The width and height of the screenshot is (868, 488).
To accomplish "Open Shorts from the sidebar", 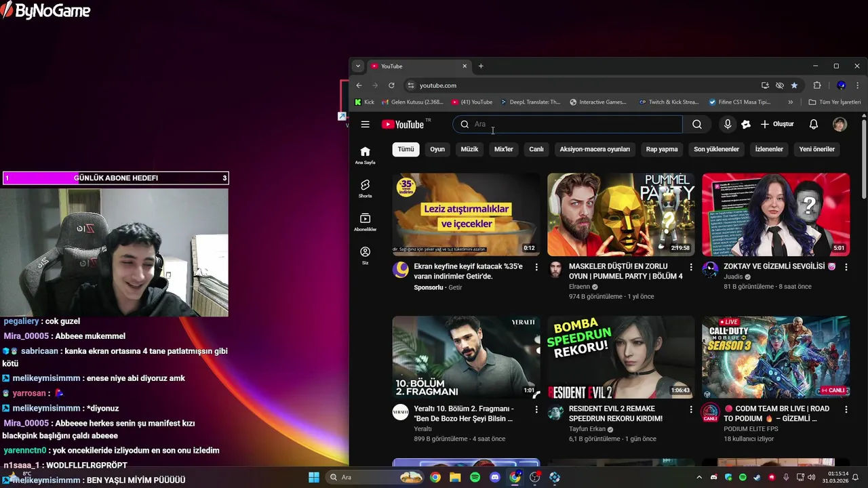I will (365, 188).
